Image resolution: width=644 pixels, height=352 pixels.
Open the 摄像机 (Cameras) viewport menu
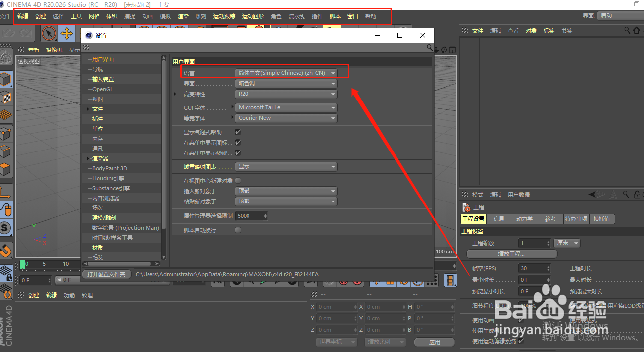pos(54,50)
